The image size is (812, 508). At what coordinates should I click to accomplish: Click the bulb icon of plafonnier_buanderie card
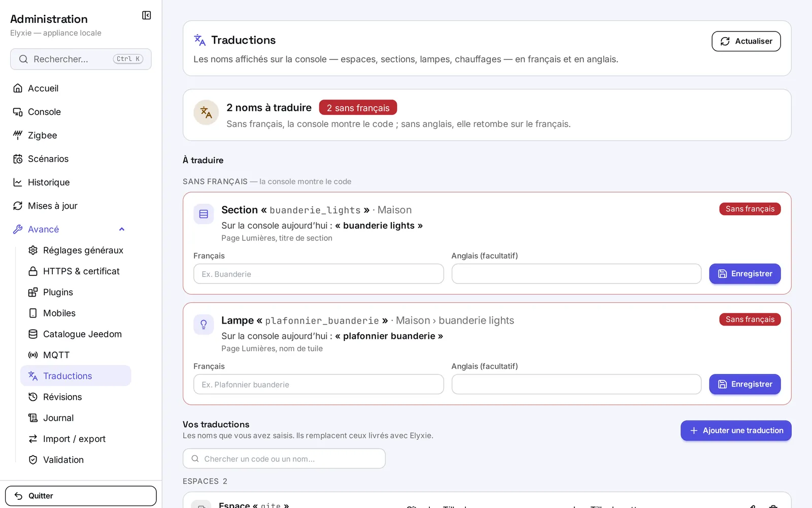[x=204, y=325]
